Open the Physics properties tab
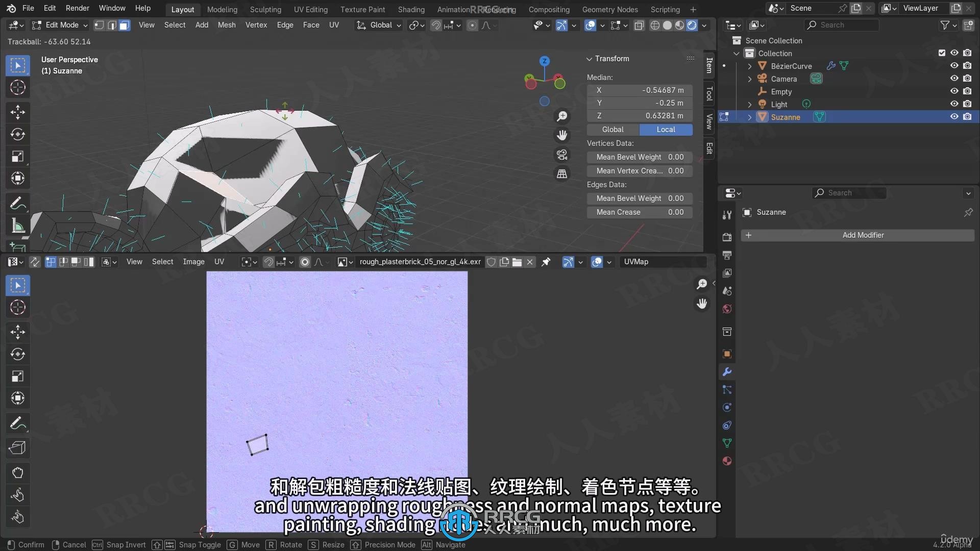 pyautogui.click(x=727, y=408)
